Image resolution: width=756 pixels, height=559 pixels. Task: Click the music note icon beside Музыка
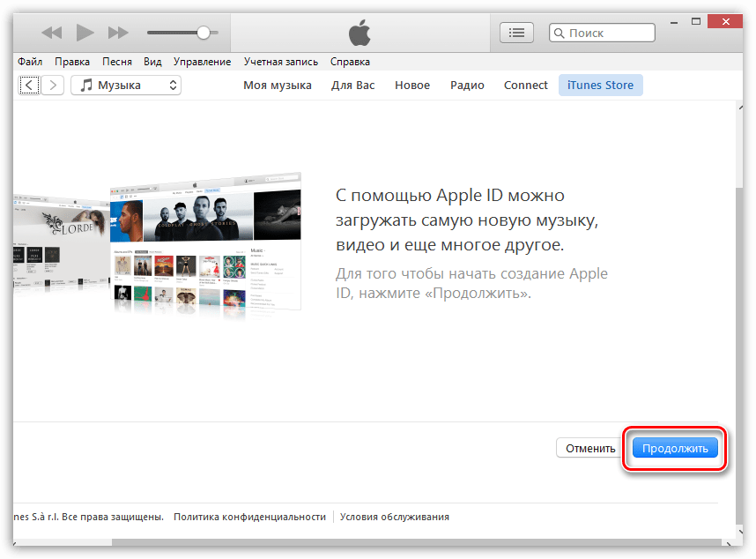86,86
